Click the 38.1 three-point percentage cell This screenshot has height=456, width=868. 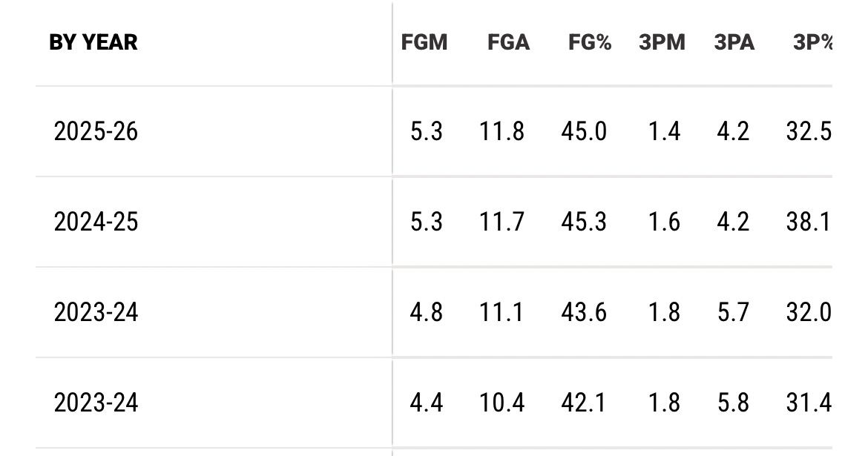pos(808,222)
